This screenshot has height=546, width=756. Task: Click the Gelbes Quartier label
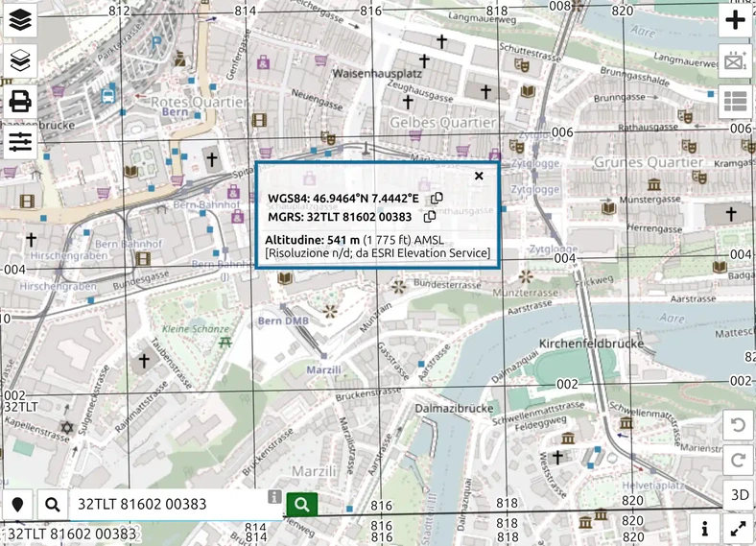click(442, 123)
